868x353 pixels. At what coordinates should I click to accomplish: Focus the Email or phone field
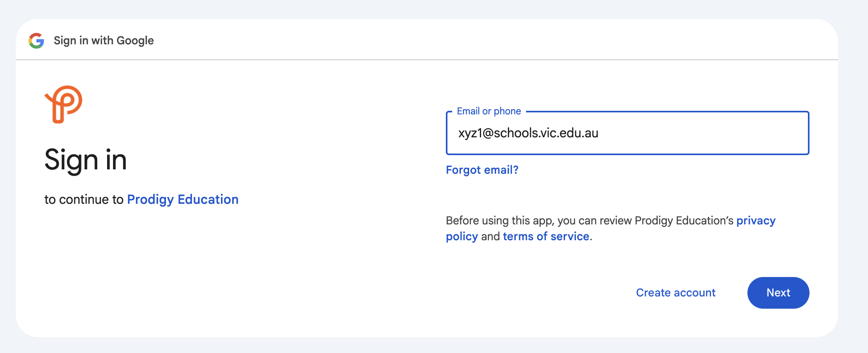pyautogui.click(x=627, y=133)
